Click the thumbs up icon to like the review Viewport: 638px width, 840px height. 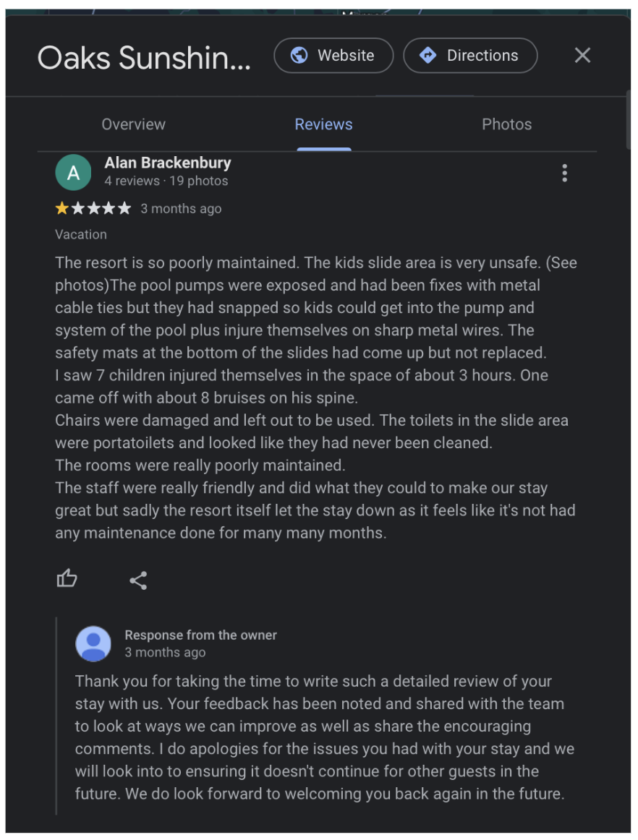click(67, 578)
